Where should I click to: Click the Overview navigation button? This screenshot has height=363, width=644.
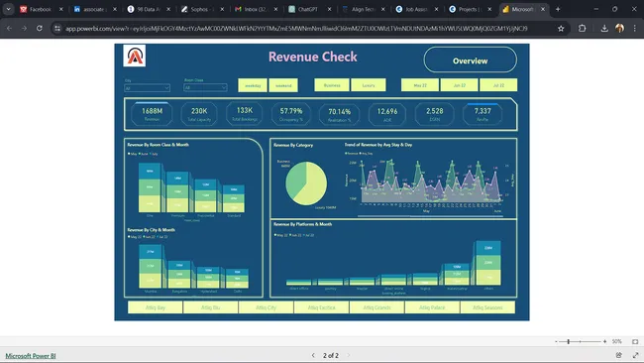[471, 60]
